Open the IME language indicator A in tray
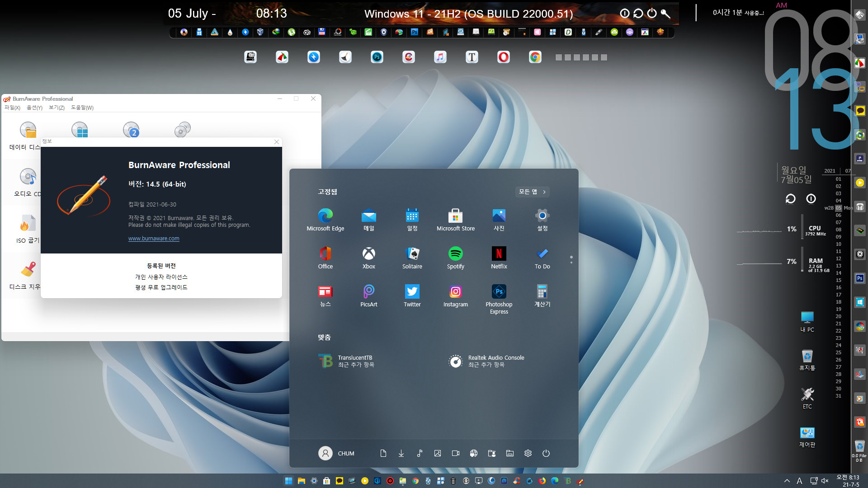868x488 pixels. (799, 481)
